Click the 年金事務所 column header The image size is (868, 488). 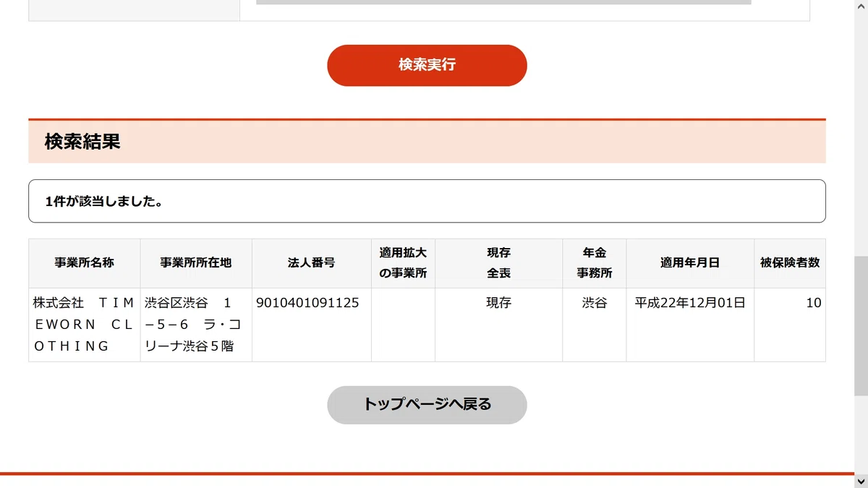point(595,263)
